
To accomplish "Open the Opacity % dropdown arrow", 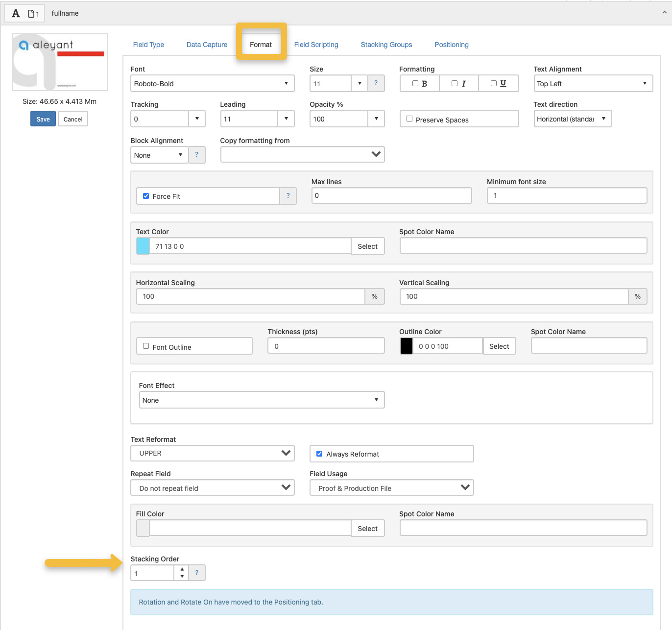I will click(x=376, y=119).
